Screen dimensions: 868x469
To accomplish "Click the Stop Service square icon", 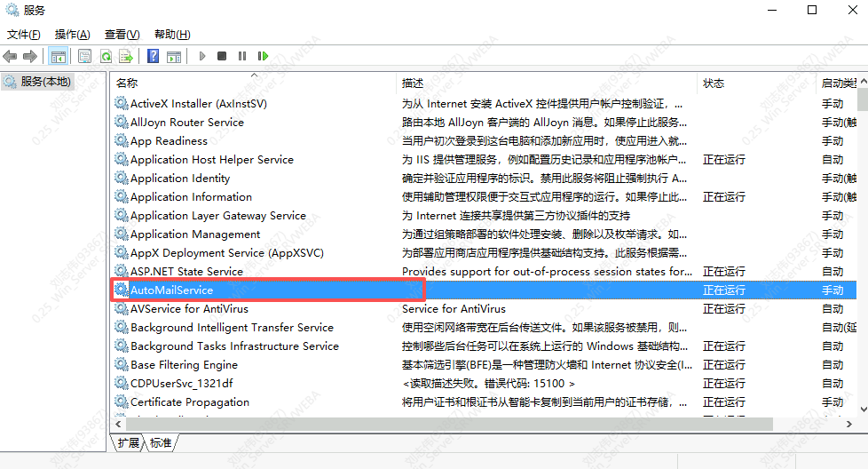I will click(222, 56).
